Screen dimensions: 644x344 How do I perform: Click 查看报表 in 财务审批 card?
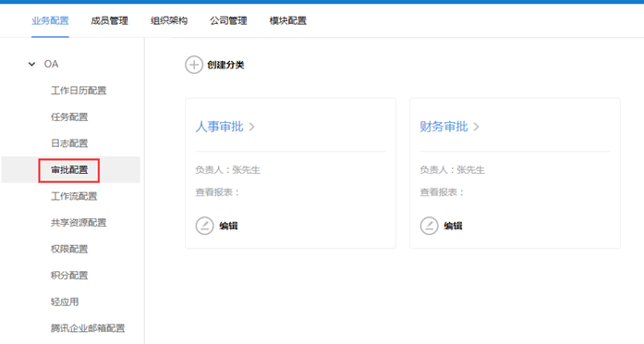tap(442, 192)
